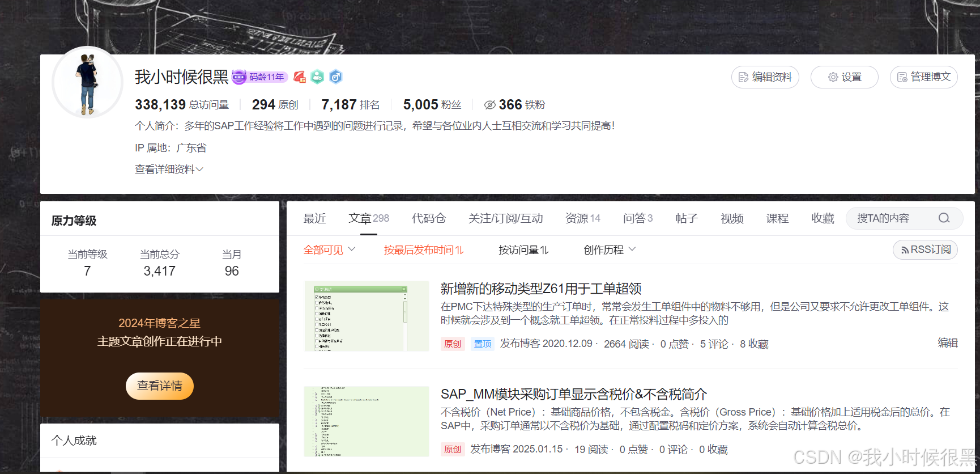Screen dimensions: 980x474
Task: Click 2664 阅读 count
Action: [x=627, y=344]
